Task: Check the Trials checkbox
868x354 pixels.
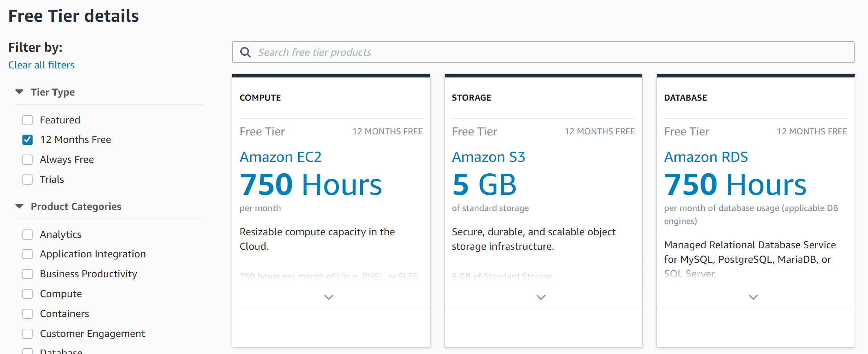Action: point(27,179)
